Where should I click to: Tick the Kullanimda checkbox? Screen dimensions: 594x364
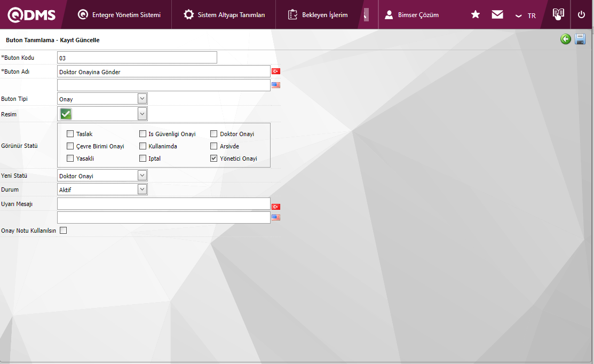click(142, 146)
